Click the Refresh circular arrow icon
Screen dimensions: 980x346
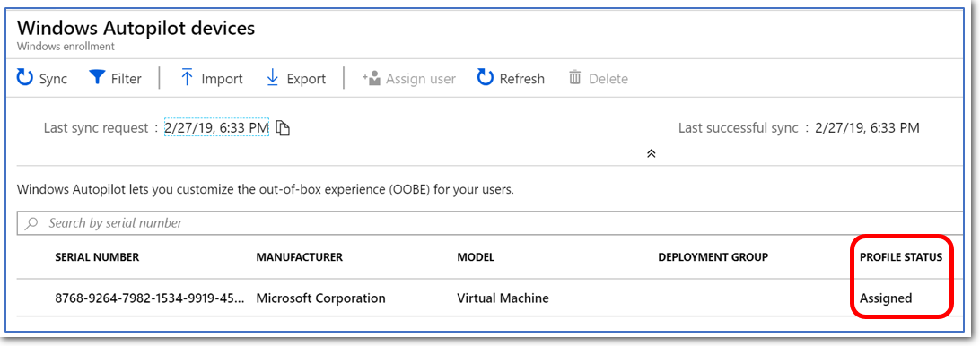click(x=485, y=78)
